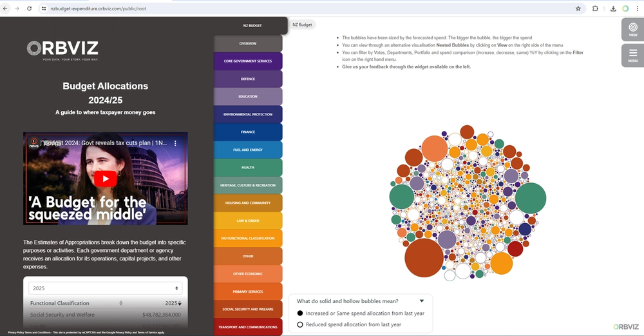
Task: Click the 'Budget Allocations 2024/25' heading
Action: [x=105, y=93]
